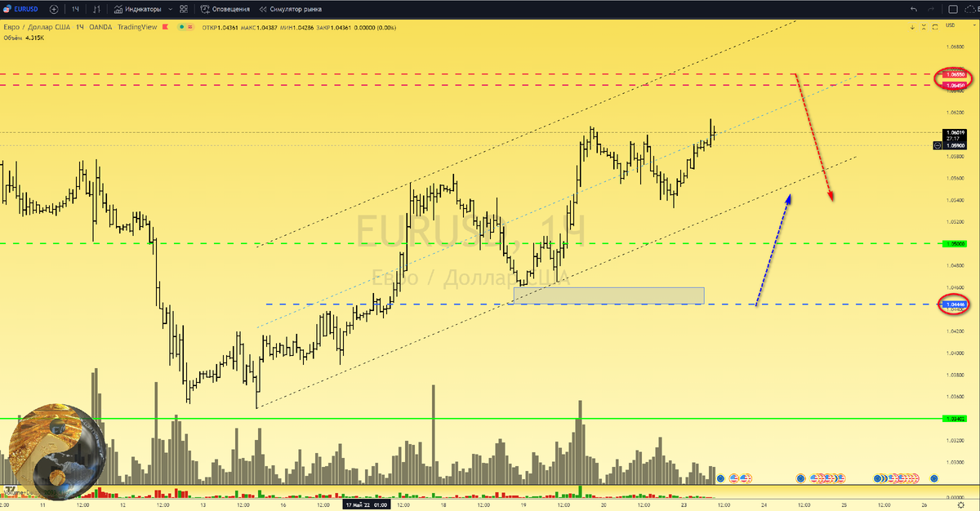The height and width of the screenshot is (511, 980).
Task: Add symbol with the plus icon
Action: click(54, 9)
